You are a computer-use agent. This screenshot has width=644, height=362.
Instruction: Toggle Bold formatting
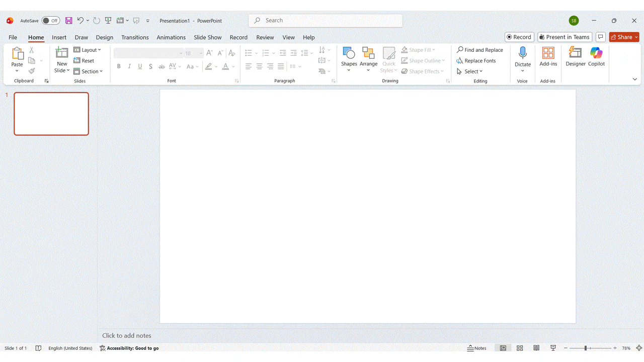point(119,66)
